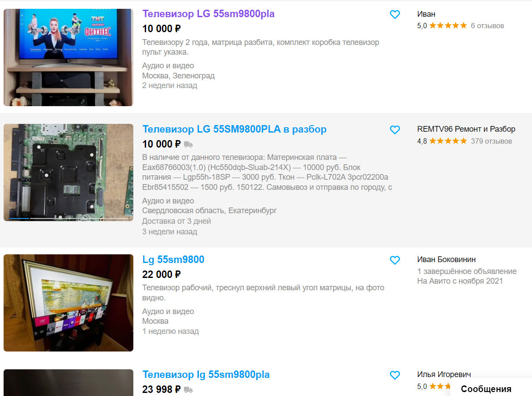Click heart icon on Lg 55sm9800 listing
This screenshot has width=532, height=396.
[x=395, y=260]
